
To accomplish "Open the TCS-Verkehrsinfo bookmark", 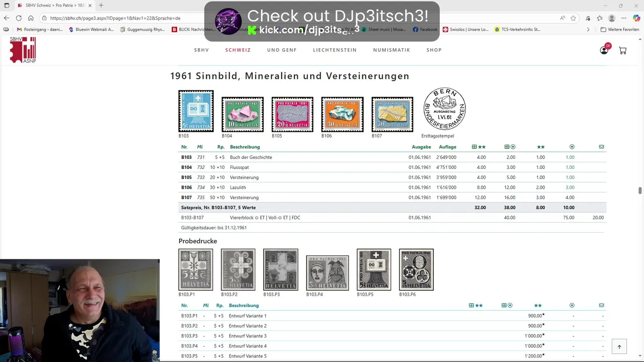I will (x=517, y=29).
